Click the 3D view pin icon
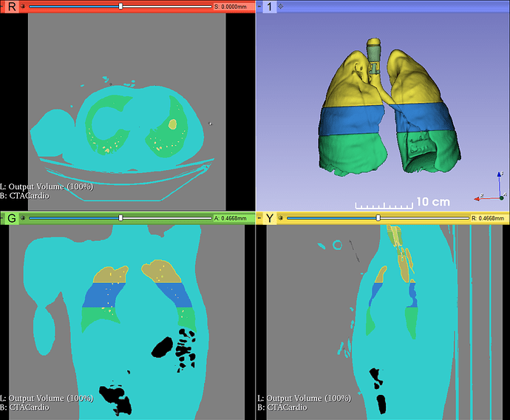 (260, 7)
